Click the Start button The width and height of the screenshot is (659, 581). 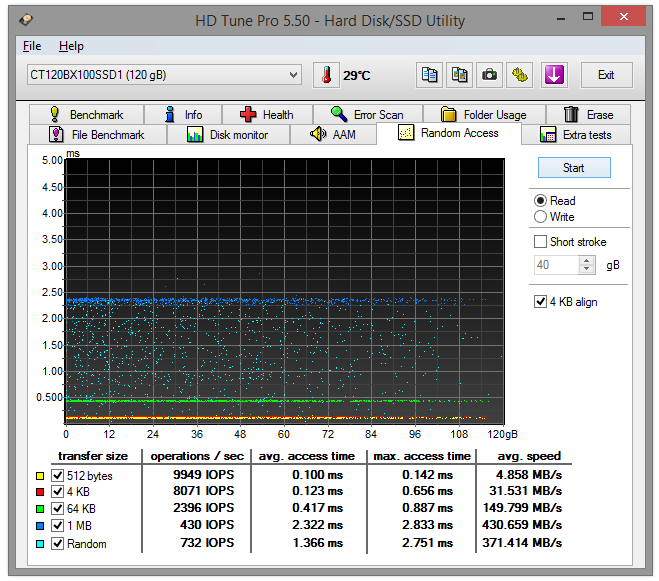(x=574, y=168)
